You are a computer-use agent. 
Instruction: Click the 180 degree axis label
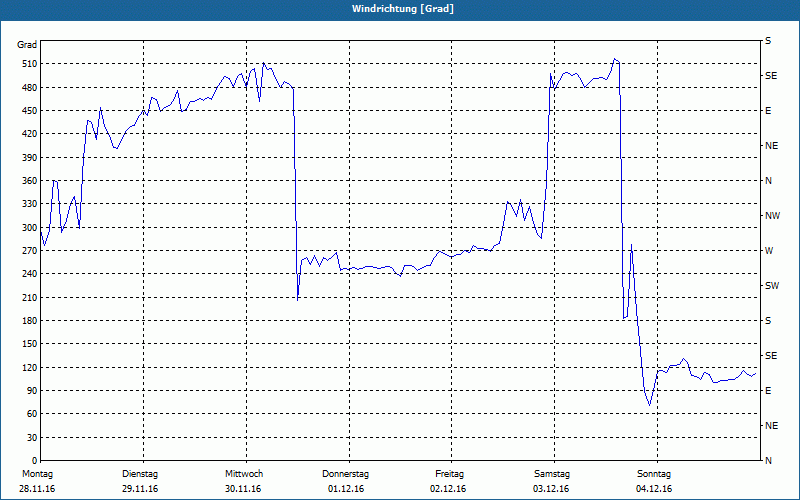pos(30,321)
